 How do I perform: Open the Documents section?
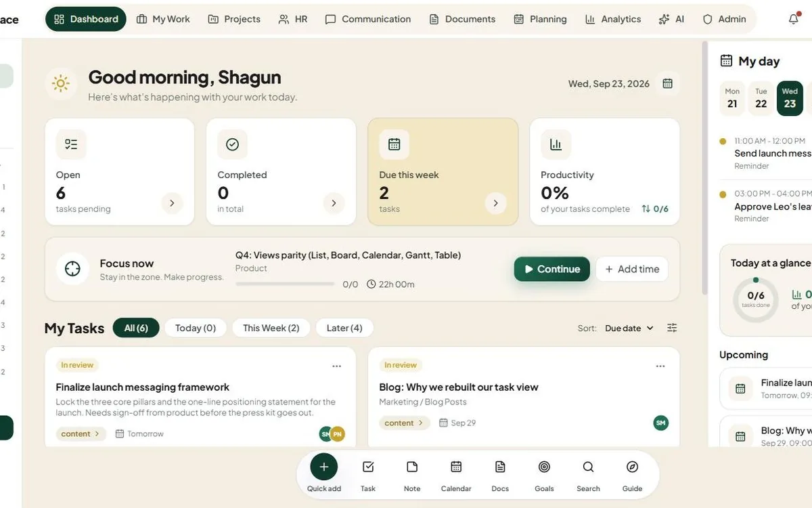tap(463, 19)
